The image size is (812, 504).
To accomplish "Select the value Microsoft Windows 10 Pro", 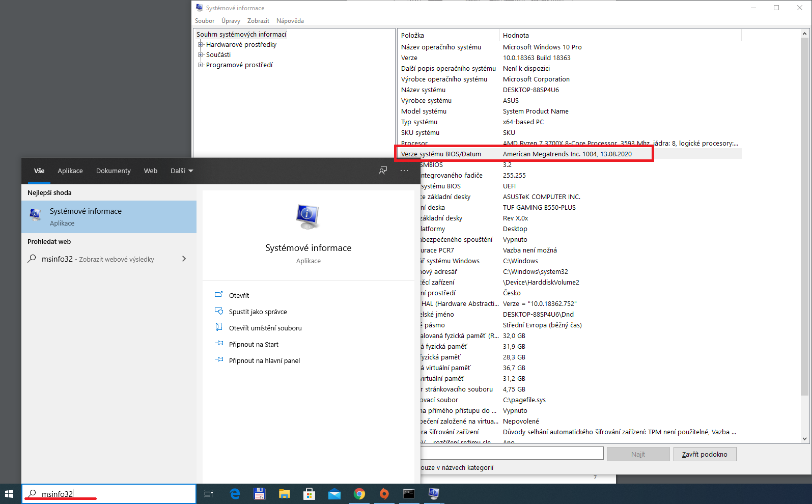I will coord(542,47).
